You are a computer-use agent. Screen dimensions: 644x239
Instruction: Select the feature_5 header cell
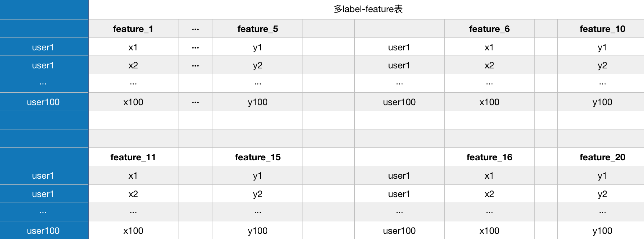tap(258, 29)
